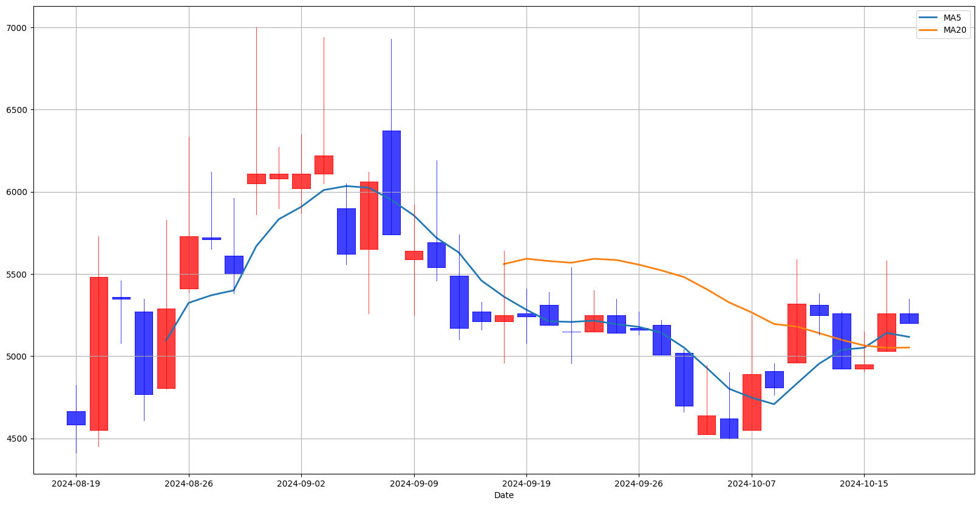Click the red candle on 2024-09-02
Screen dimensions: 980x506
301,181
